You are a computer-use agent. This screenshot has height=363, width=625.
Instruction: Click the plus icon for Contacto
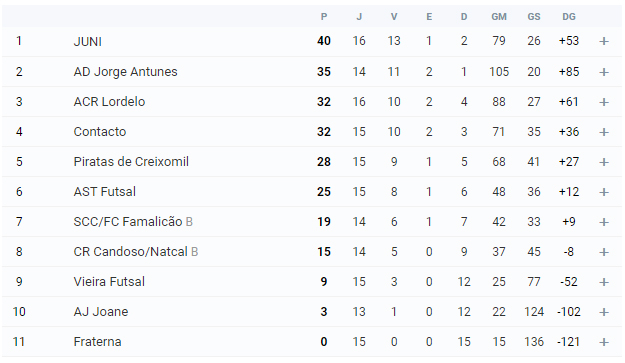click(x=603, y=132)
